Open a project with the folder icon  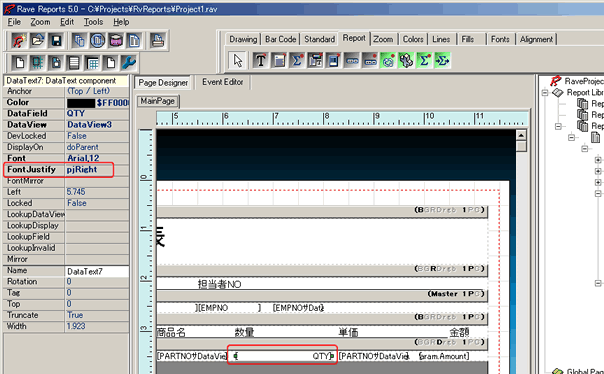coord(37,40)
